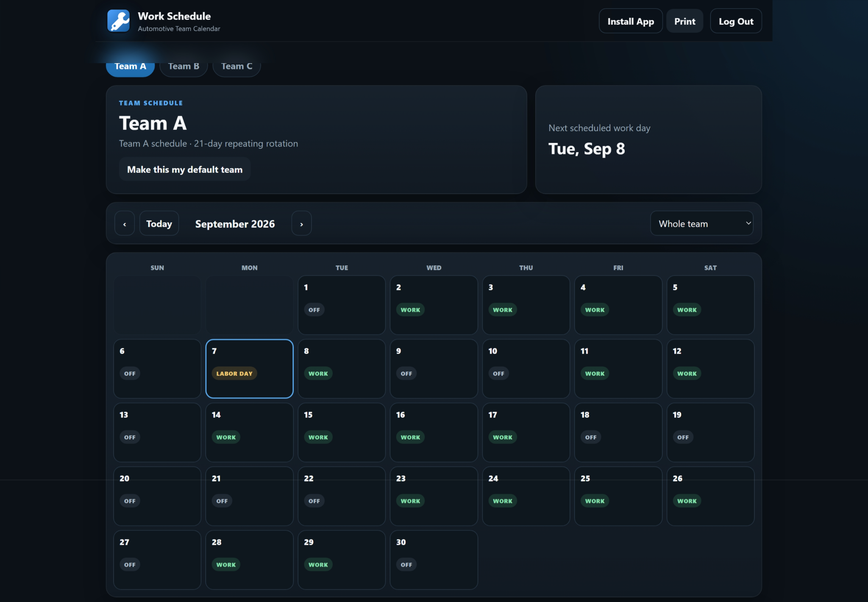Click the September 2026 month label

235,224
